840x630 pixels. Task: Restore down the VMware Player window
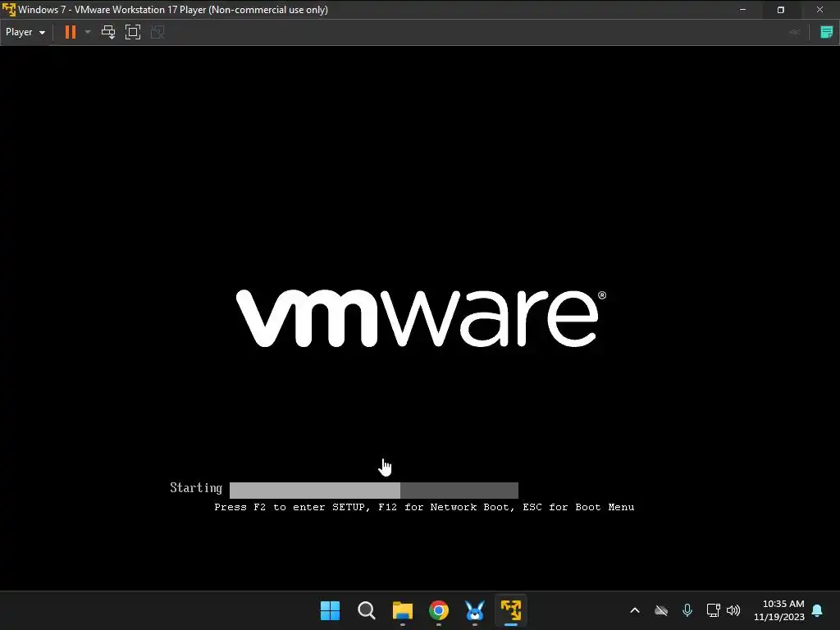[781, 10]
